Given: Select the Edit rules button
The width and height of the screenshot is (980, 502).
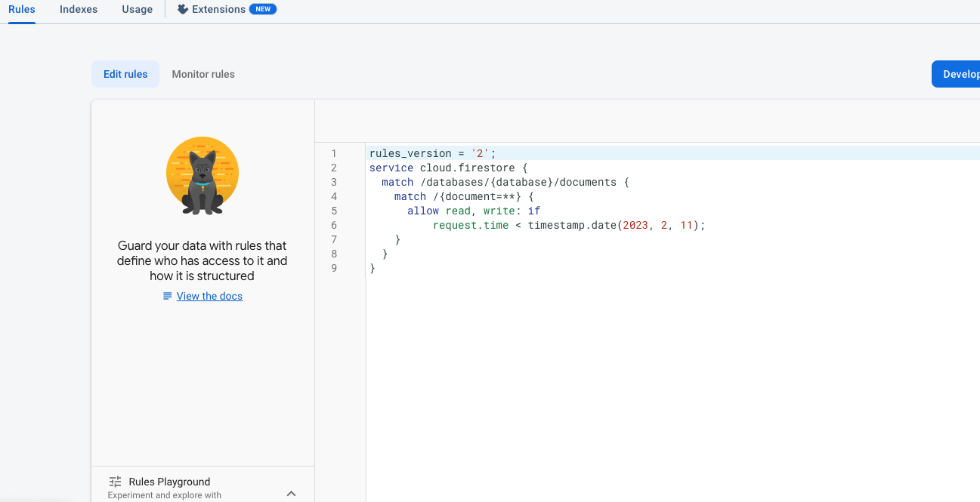Looking at the screenshot, I should point(125,74).
